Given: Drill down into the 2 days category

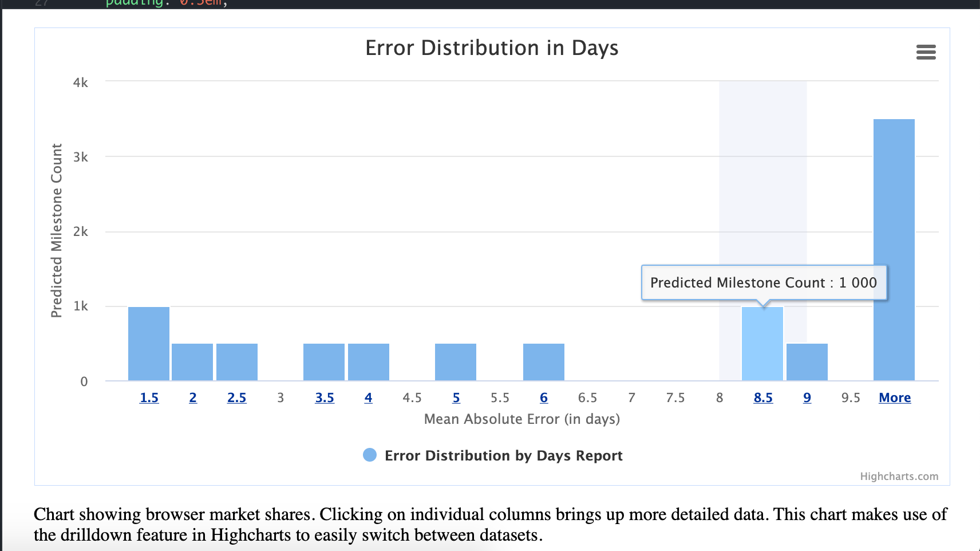Looking at the screenshot, I should pyautogui.click(x=192, y=397).
